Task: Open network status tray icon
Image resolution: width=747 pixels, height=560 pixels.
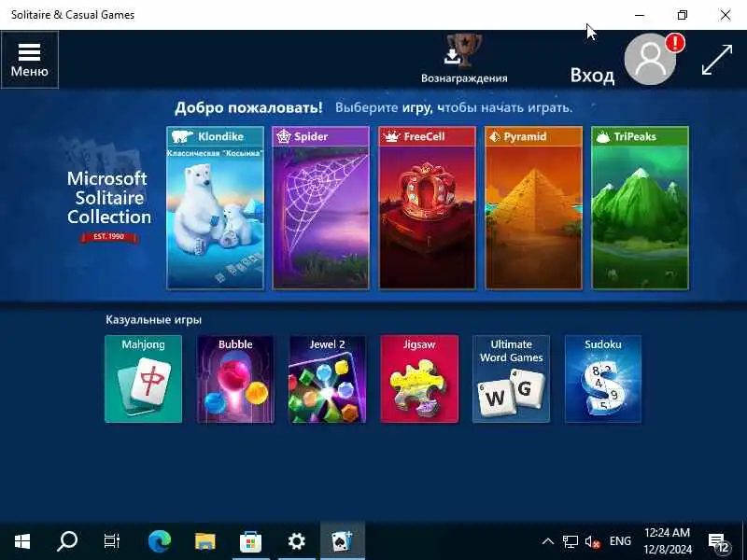Action: 571,541
